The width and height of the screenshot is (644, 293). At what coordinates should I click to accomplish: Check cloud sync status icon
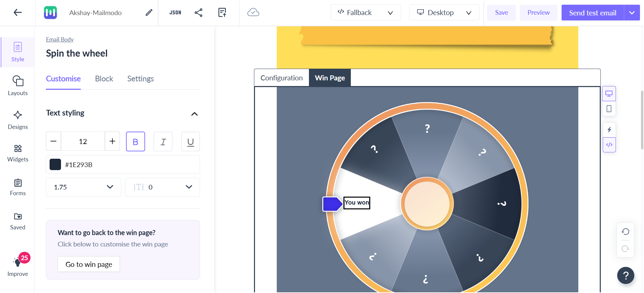(253, 13)
